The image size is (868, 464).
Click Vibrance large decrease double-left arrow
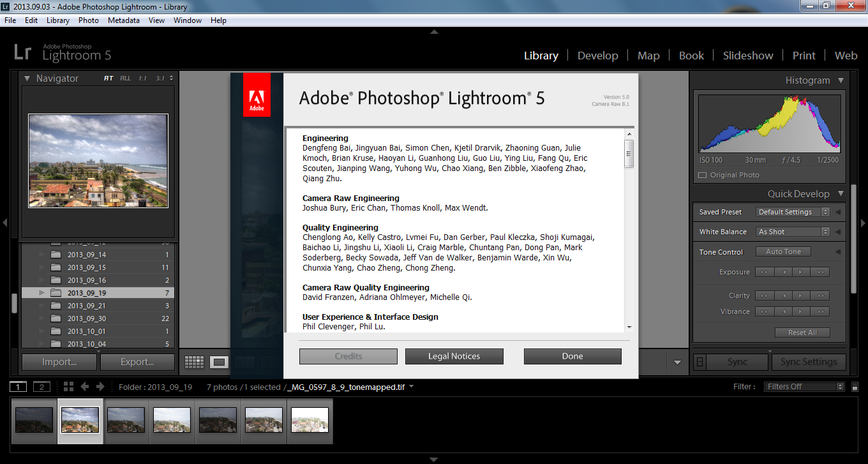765,311
